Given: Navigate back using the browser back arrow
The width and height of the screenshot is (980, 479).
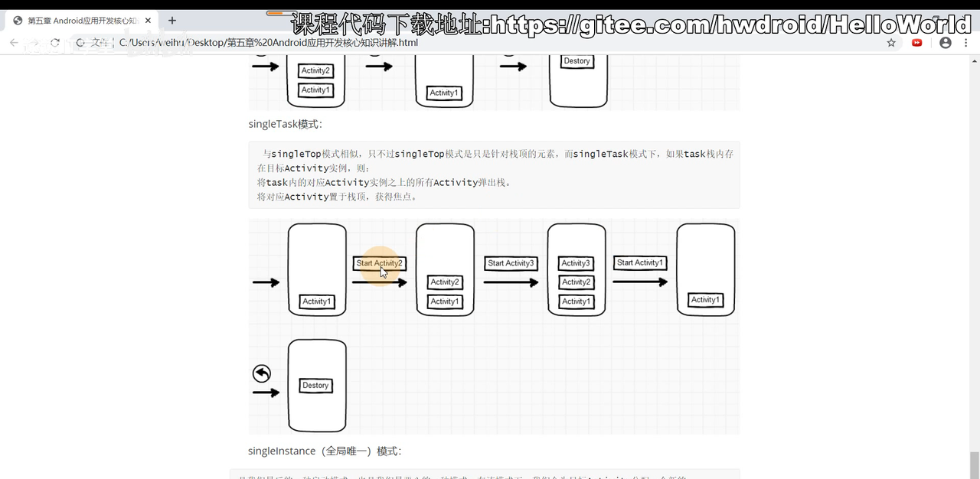Looking at the screenshot, I should (12, 43).
